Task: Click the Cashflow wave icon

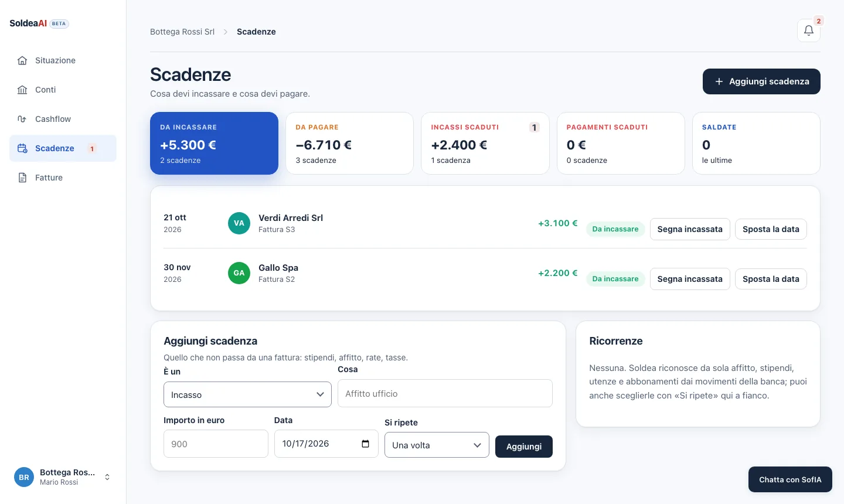Action: pyautogui.click(x=22, y=119)
